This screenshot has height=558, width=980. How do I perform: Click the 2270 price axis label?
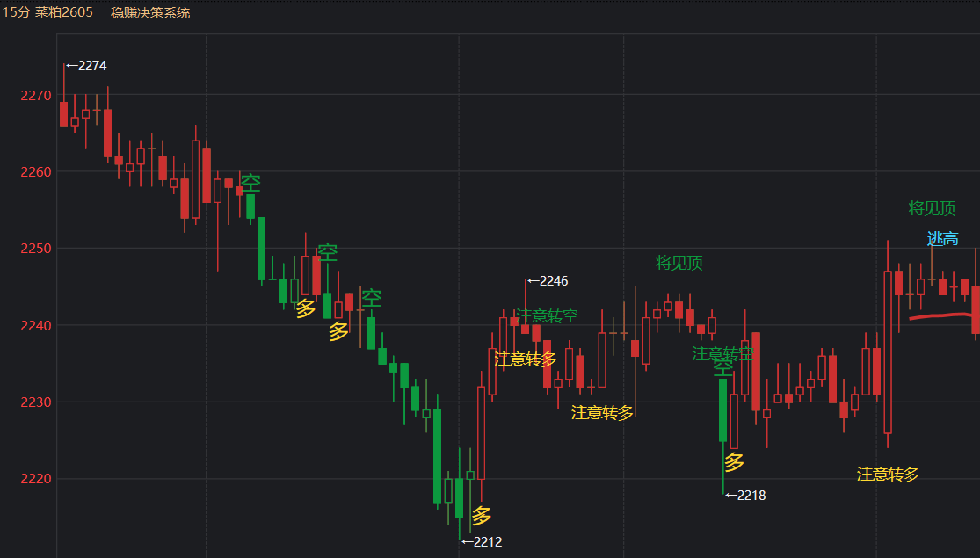click(x=36, y=96)
